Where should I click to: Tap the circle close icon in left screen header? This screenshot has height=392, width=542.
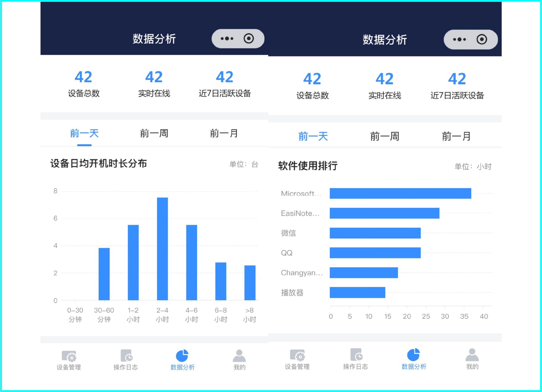click(249, 38)
